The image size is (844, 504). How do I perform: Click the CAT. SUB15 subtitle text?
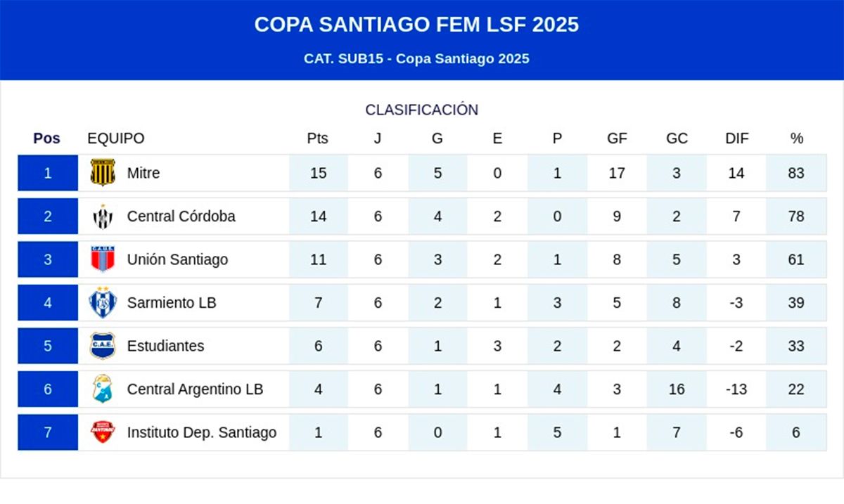coord(416,59)
